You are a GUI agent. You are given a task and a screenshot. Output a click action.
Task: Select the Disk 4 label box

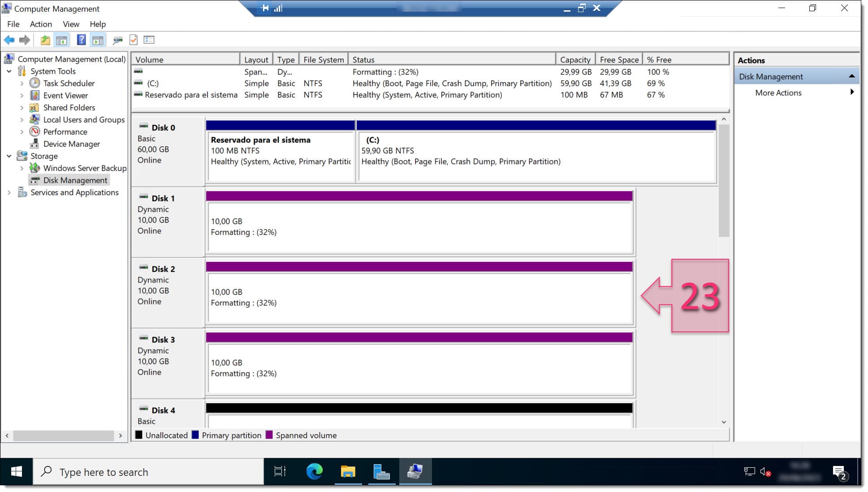tap(168, 414)
